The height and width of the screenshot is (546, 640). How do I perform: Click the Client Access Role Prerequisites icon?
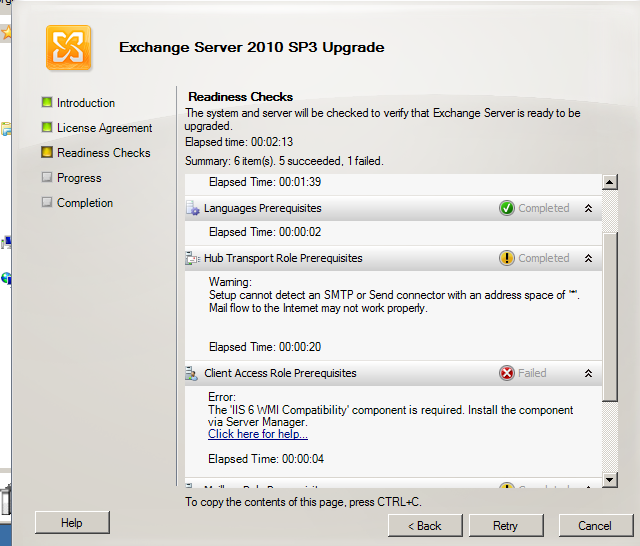(193, 374)
